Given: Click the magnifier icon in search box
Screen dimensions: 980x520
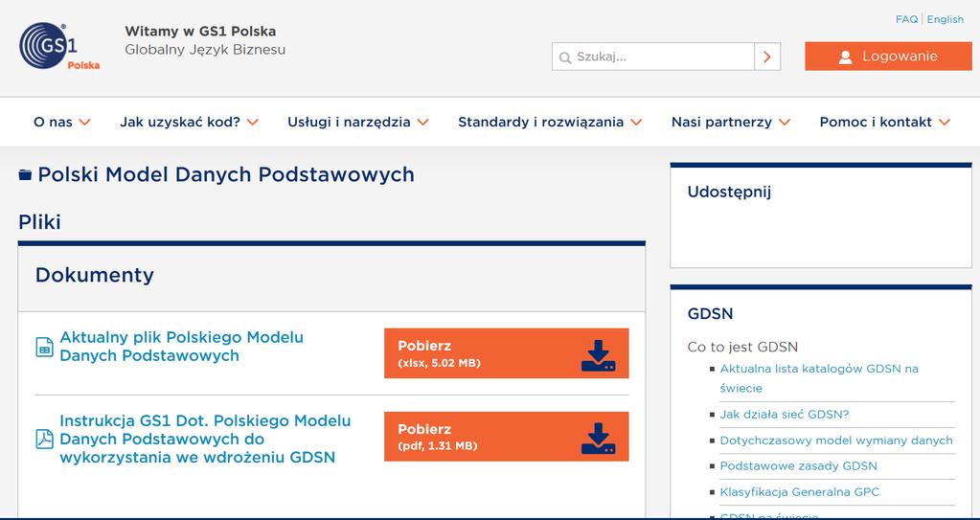Looking at the screenshot, I should pos(565,57).
